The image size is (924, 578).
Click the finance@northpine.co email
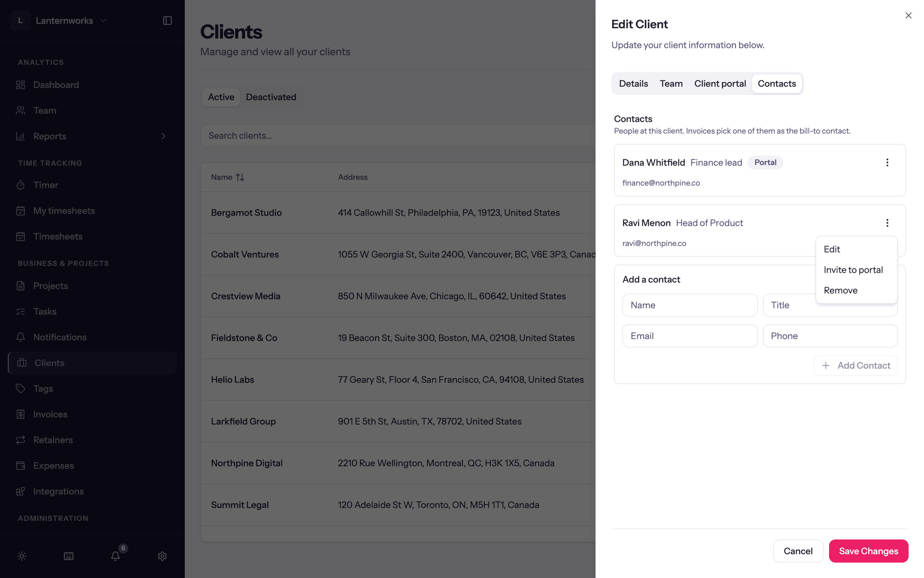coord(661,183)
